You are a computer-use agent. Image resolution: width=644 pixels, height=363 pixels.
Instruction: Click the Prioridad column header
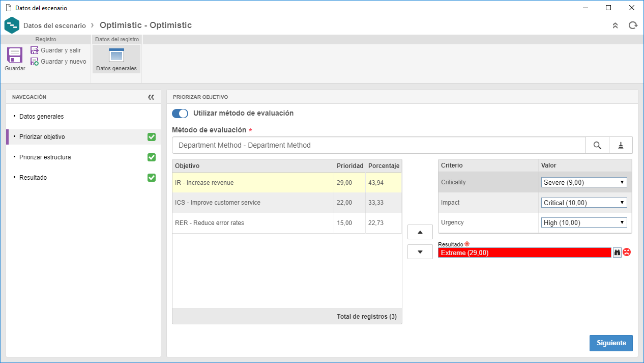[350, 166]
